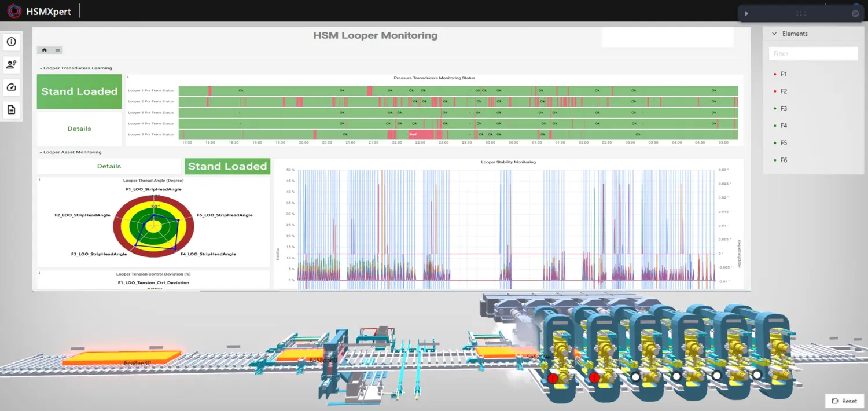This screenshot has height=411, width=868.
Task: Click F1_LOO_StripHeadAngle radar label
Action: pyautogui.click(x=153, y=189)
